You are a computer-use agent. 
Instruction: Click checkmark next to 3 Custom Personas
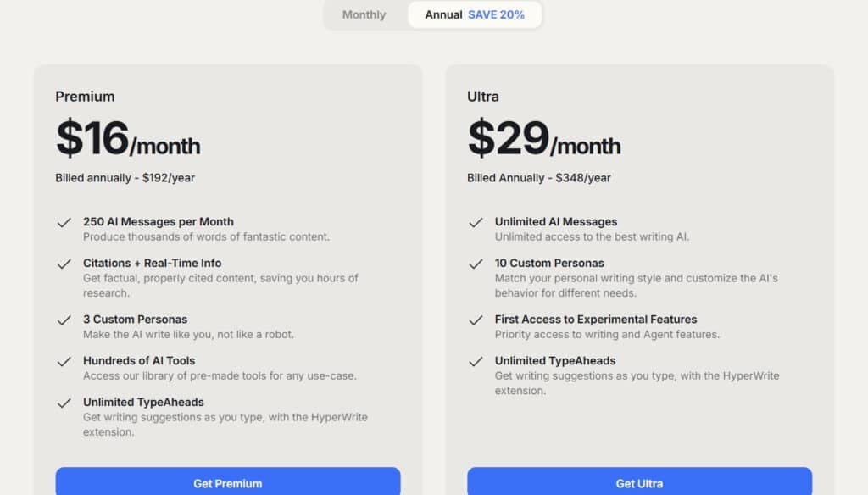[x=64, y=320]
